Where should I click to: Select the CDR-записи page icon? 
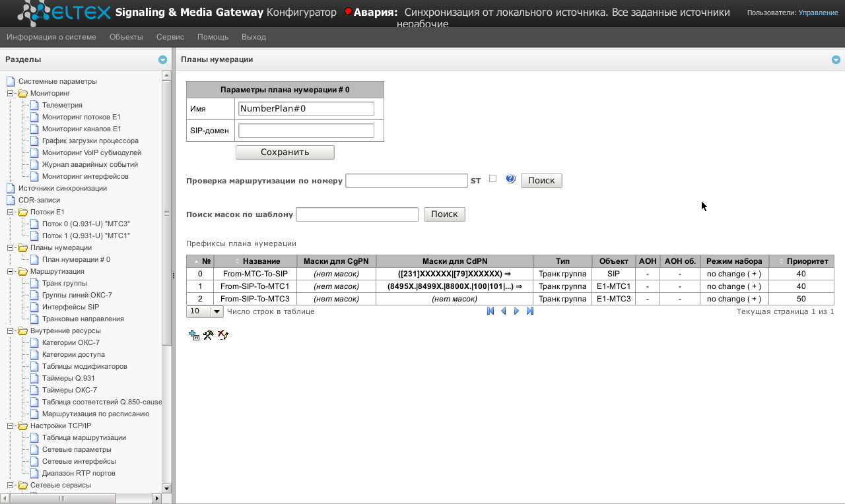pyautogui.click(x=11, y=200)
